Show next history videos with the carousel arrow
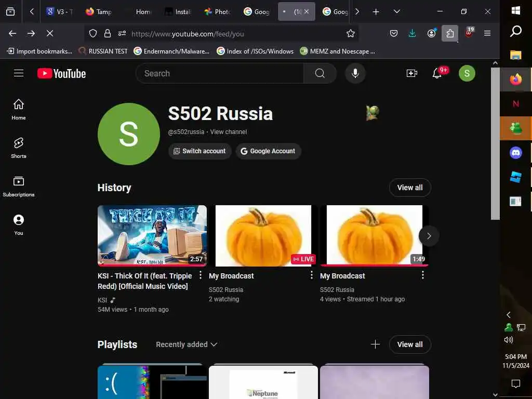 point(429,236)
